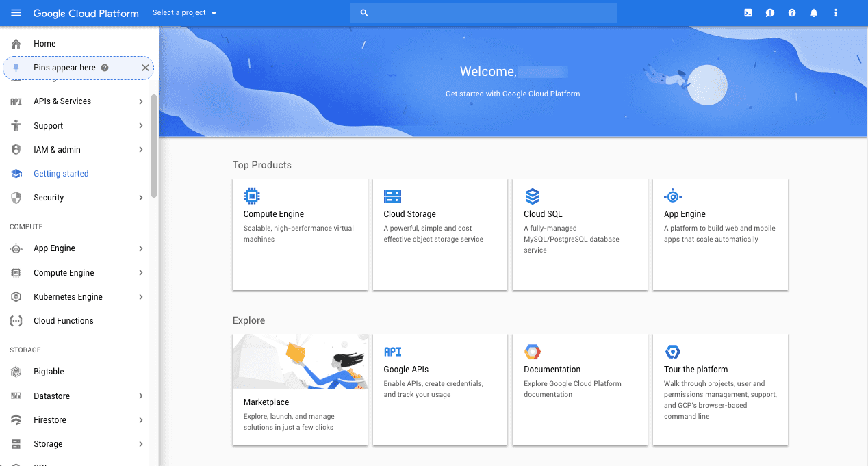Click the help icon beside Pins appear here

(105, 68)
